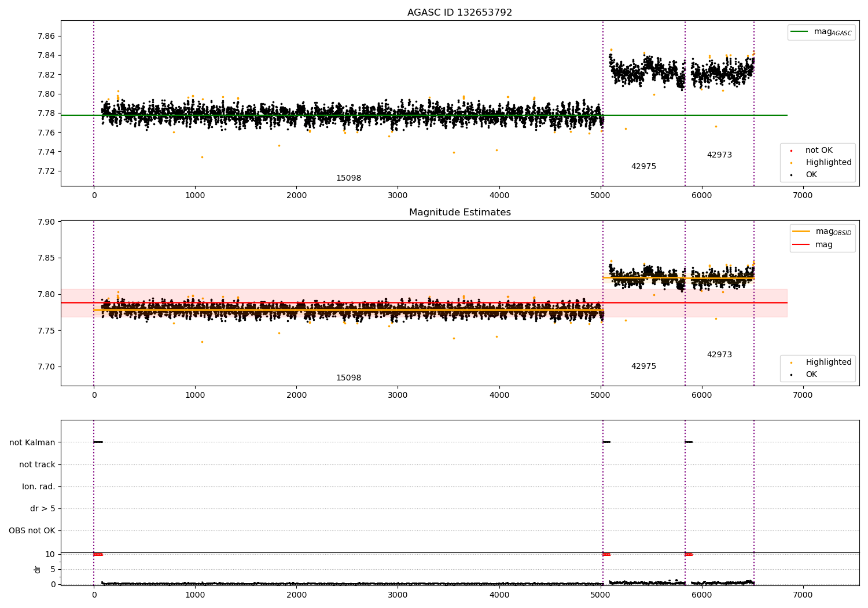This screenshot has width=868, height=608.
Task: Select the mag OBSID legend label in middle plot
Action: click(x=833, y=232)
